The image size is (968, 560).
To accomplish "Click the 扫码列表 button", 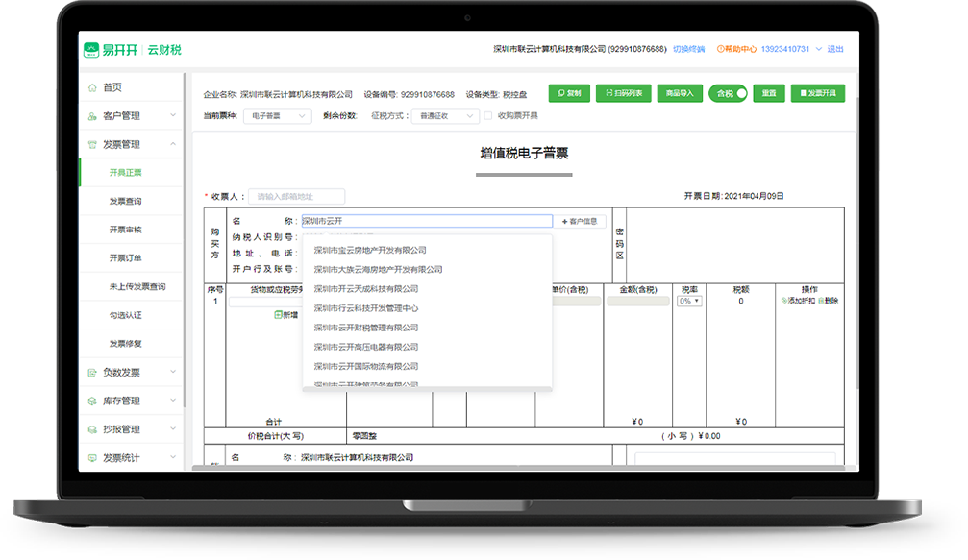I will coord(624,93).
